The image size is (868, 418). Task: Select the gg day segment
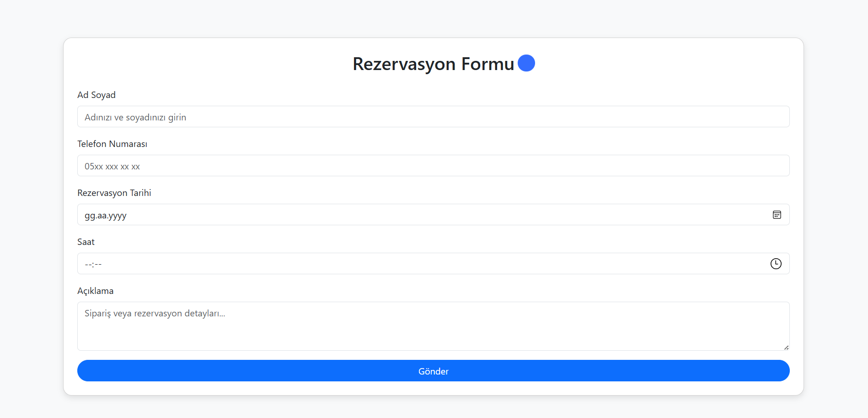90,216
